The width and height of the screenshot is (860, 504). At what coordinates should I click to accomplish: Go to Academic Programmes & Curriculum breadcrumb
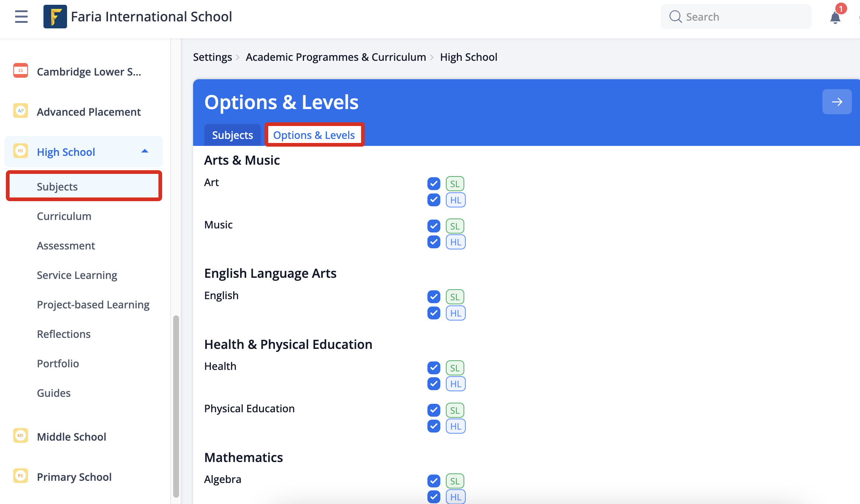pos(336,57)
